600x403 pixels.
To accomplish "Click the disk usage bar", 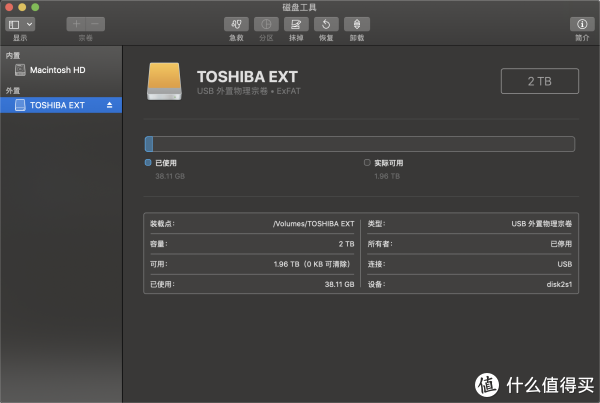I will coord(360,144).
